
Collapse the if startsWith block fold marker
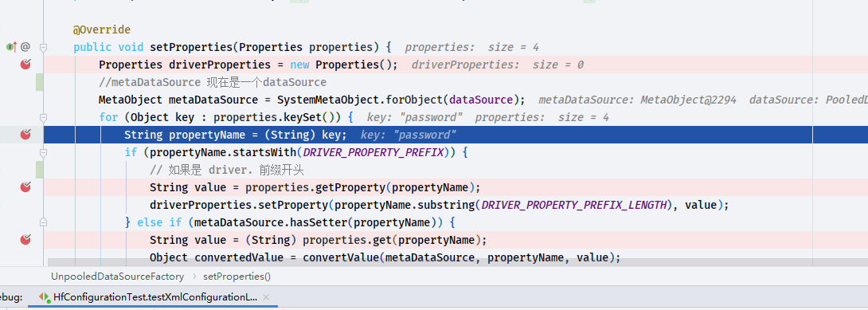click(x=43, y=152)
